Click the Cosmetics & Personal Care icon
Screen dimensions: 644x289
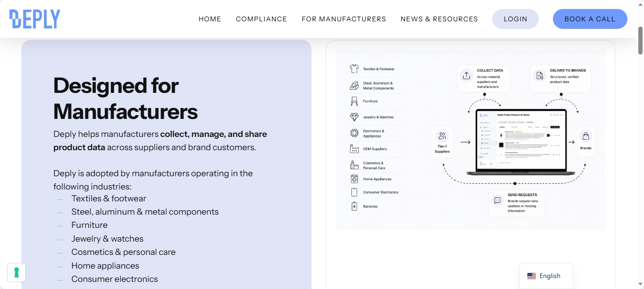click(x=354, y=165)
